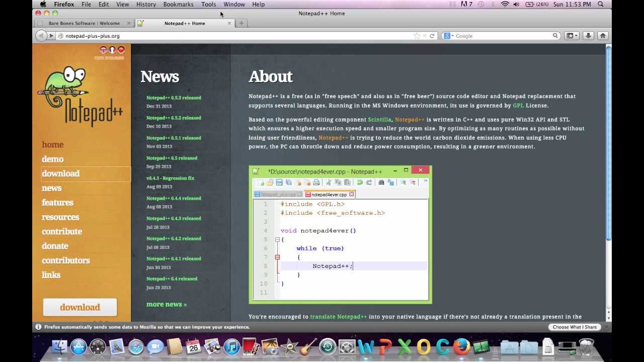Open Notepad++ 6.5.3 released news item
This screenshot has width=644, height=362.
(x=174, y=98)
